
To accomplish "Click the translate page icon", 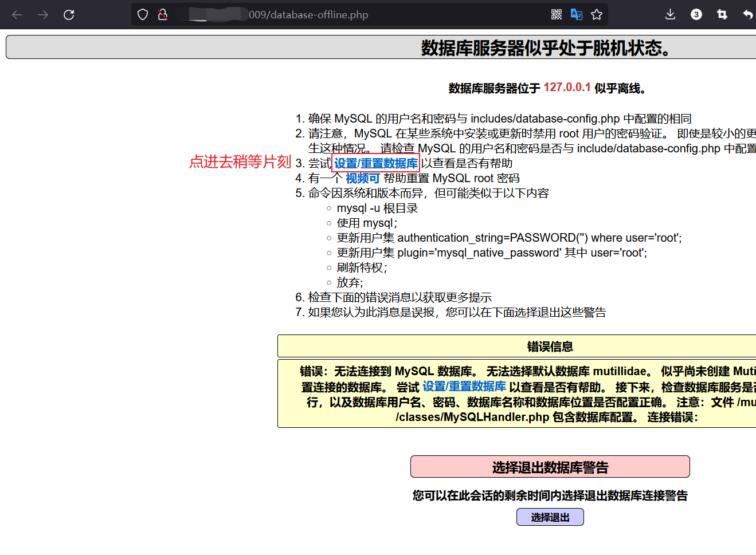I will pos(576,14).
